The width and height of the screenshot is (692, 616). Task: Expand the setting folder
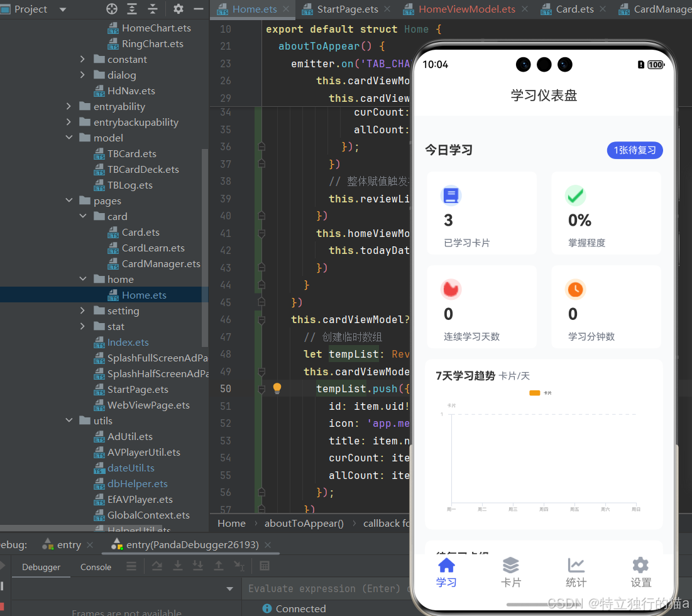point(82,311)
